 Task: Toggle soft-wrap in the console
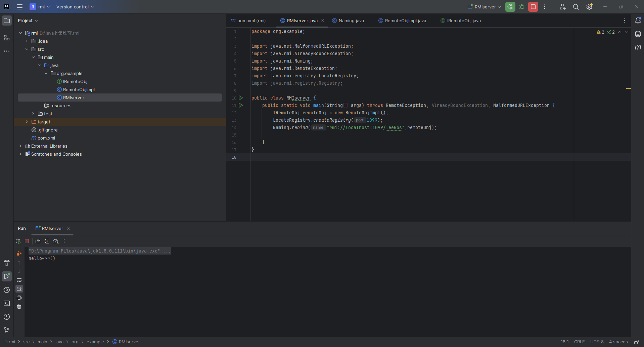pos(19,280)
